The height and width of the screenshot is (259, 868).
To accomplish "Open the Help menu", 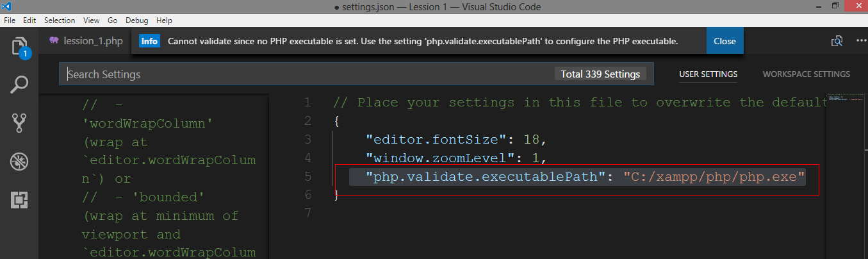I will point(164,21).
